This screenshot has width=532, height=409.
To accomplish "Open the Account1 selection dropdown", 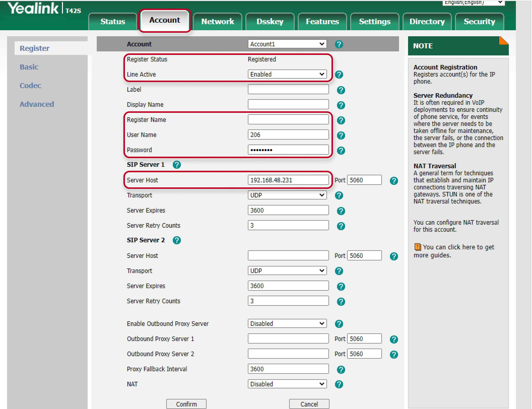I will pos(287,44).
